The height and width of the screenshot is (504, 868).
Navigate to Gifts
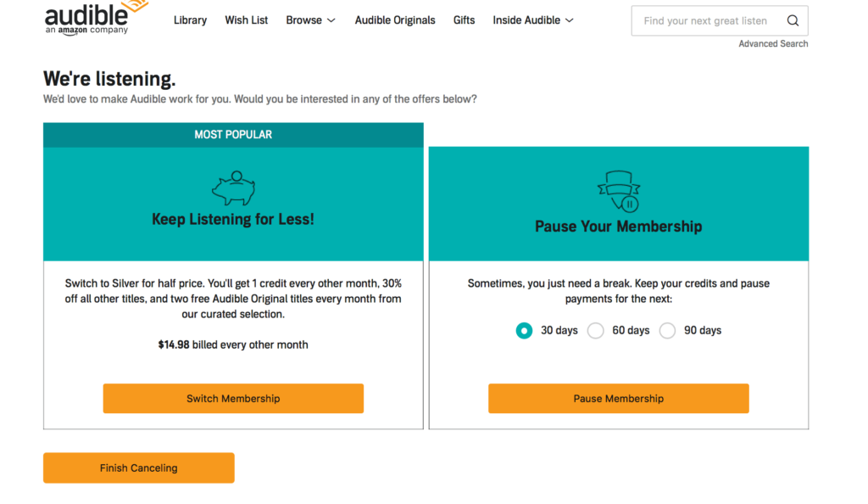pyautogui.click(x=464, y=20)
